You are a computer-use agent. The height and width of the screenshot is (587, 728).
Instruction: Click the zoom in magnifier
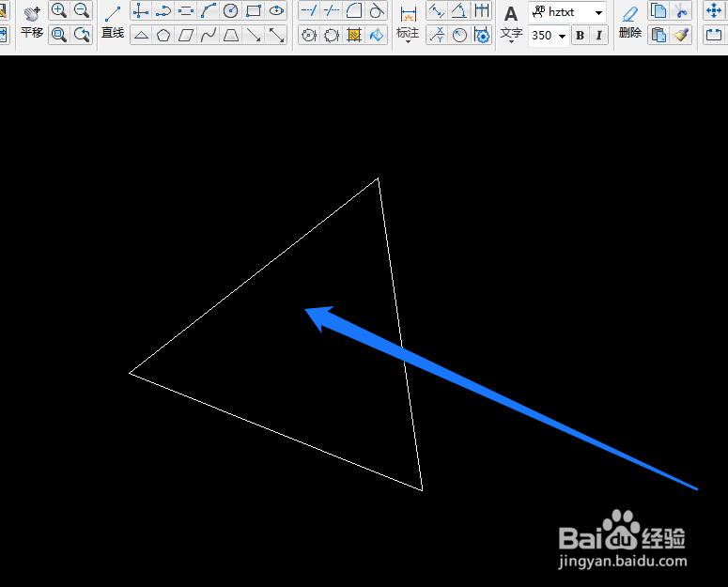pos(59,10)
